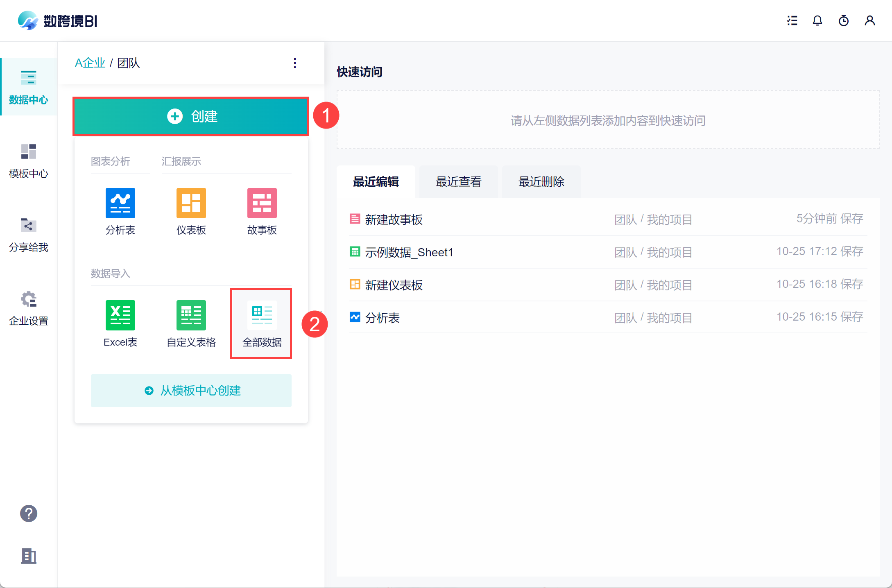Image resolution: width=892 pixels, height=588 pixels.
Task: Open 模板中心 in left sidebar
Action: pyautogui.click(x=29, y=161)
